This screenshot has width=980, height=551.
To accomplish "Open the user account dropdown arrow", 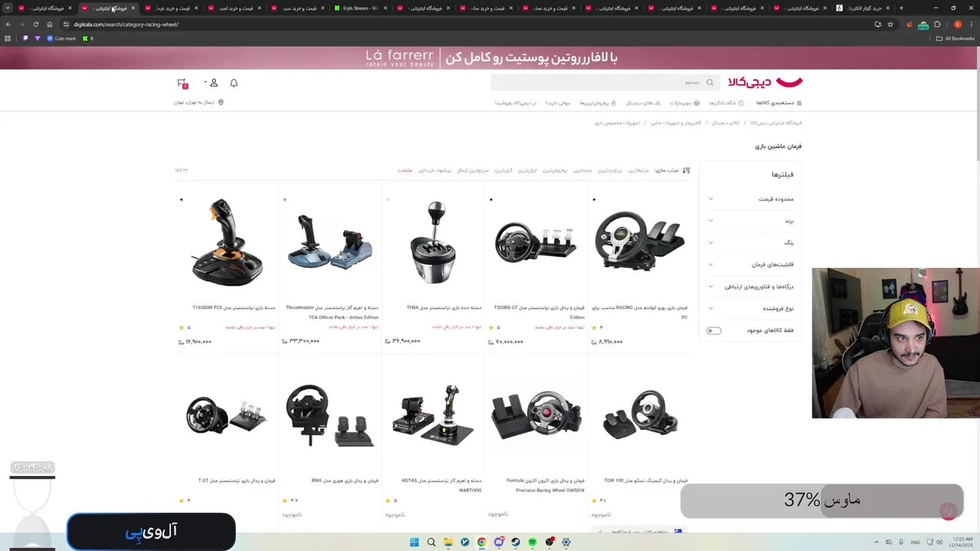I will [x=205, y=83].
